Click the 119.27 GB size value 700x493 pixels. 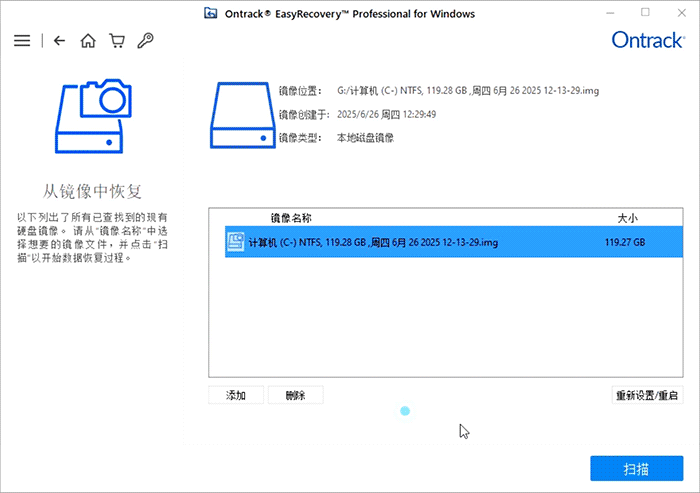click(625, 242)
